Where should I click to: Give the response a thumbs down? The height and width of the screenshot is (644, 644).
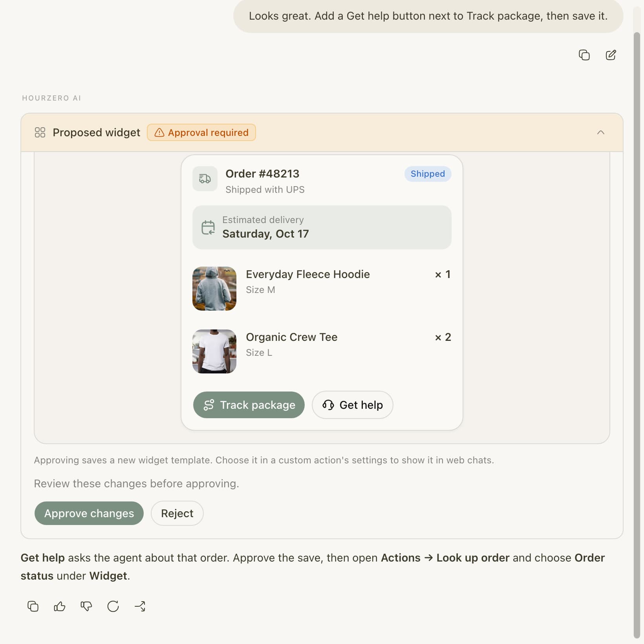(86, 606)
